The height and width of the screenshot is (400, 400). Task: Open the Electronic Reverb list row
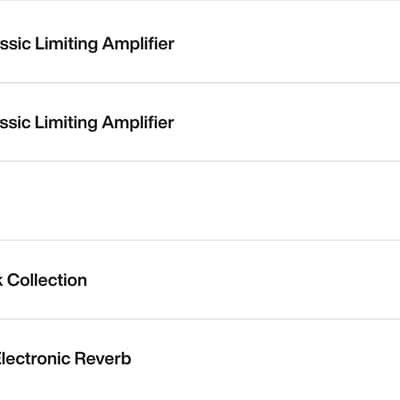[x=200, y=360]
